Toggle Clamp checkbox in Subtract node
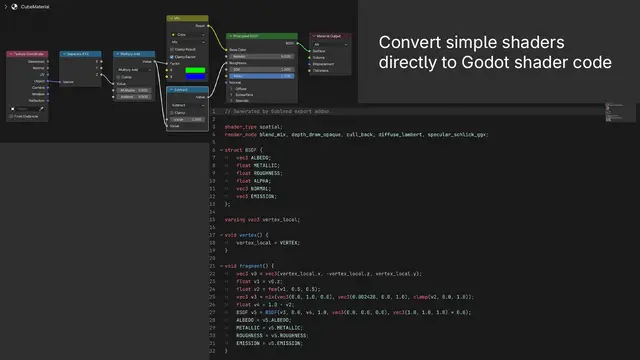The width and height of the screenshot is (640, 360). click(x=172, y=113)
